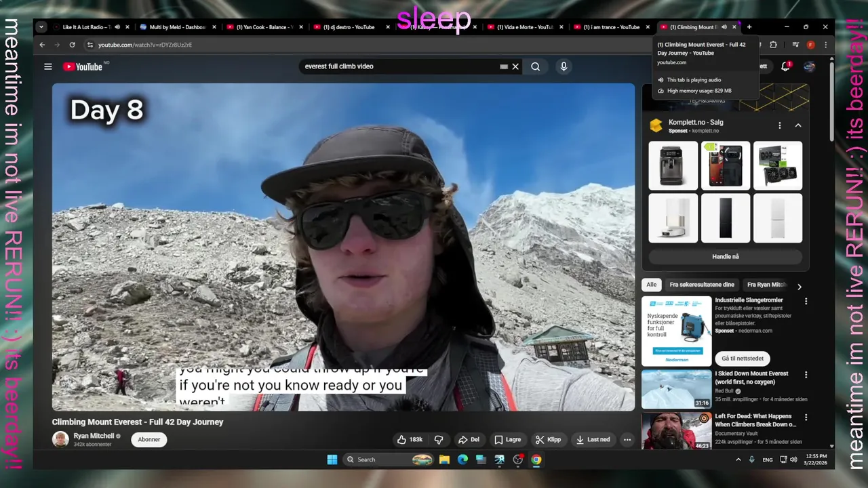The image size is (868, 488).
Task: Clear the YouTube search query with X
Action: click(x=515, y=66)
